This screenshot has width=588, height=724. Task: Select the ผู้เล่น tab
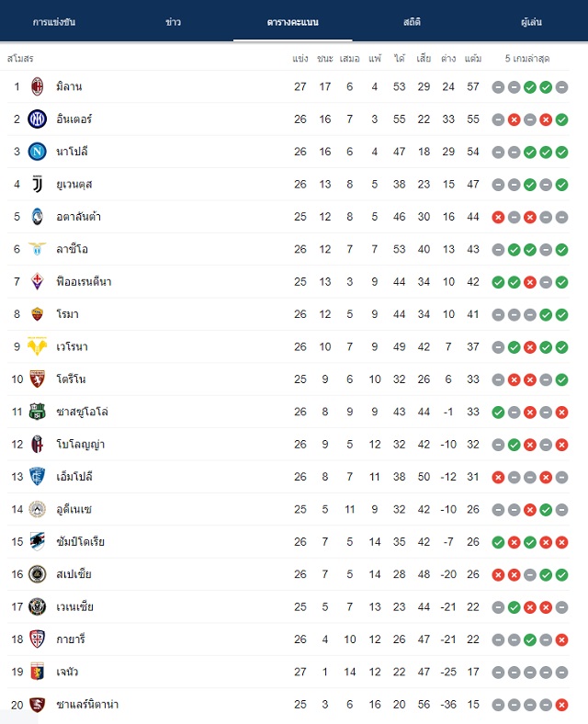tap(531, 22)
